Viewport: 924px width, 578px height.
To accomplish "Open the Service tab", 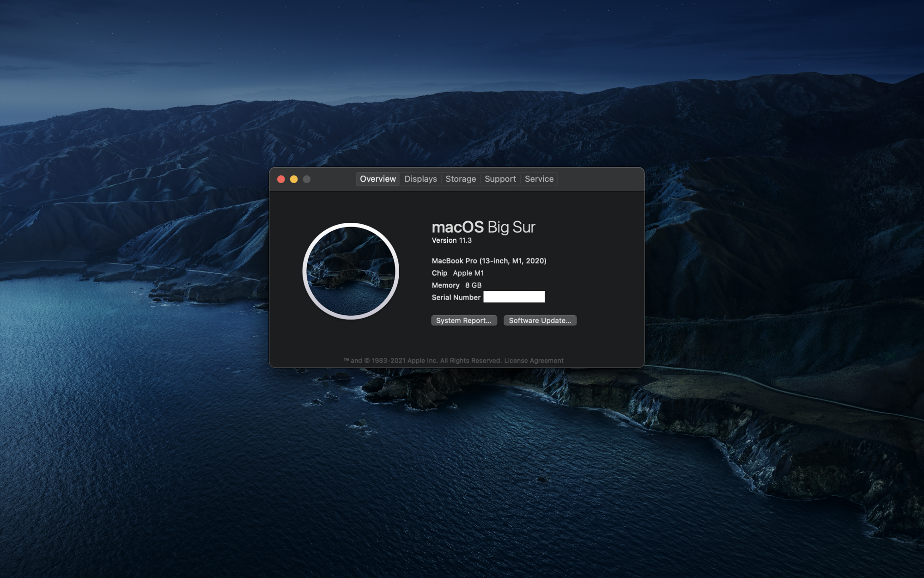I will point(539,179).
